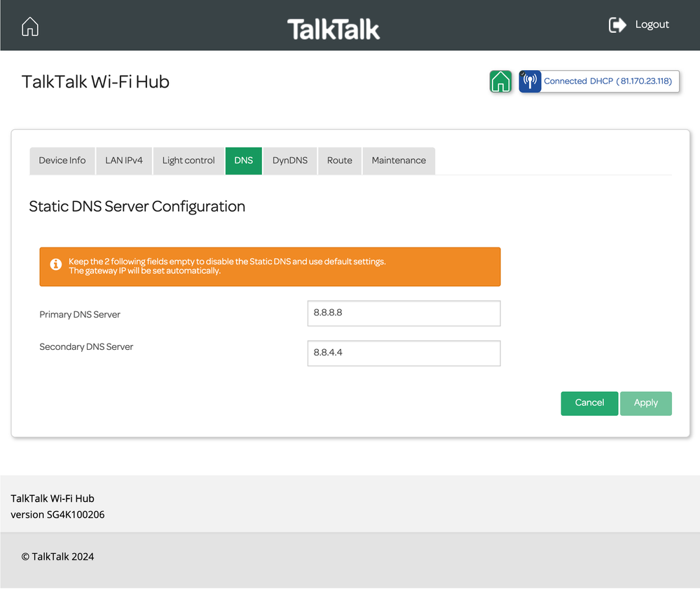Go to the Maintenance tab

point(399,161)
